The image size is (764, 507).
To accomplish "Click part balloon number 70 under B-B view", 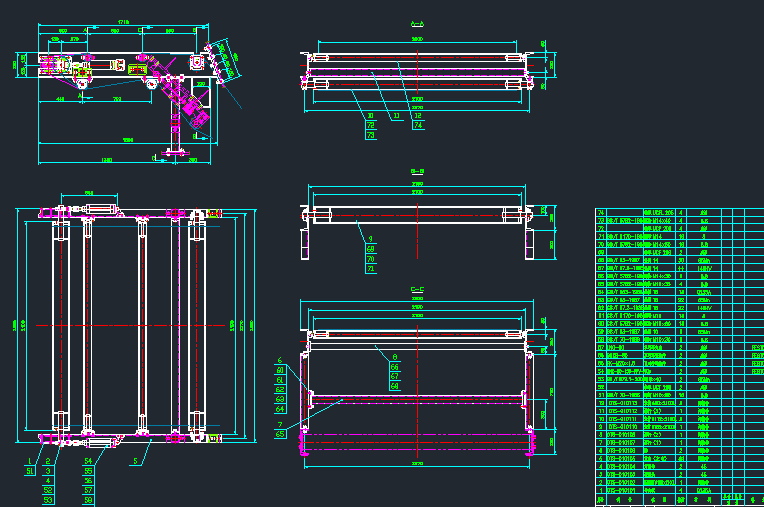I will [371, 259].
